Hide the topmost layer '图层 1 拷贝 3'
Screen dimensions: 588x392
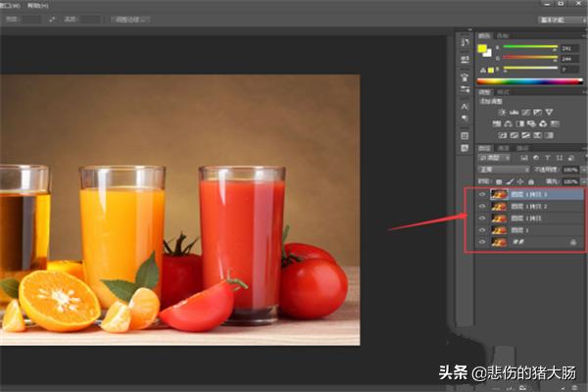pos(481,195)
